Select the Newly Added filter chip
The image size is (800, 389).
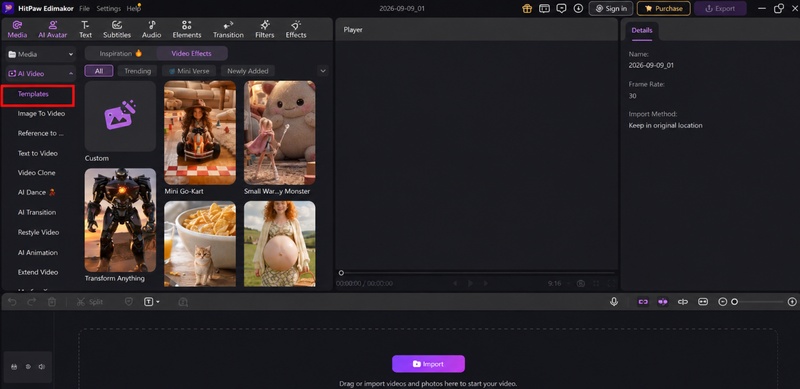click(x=247, y=71)
